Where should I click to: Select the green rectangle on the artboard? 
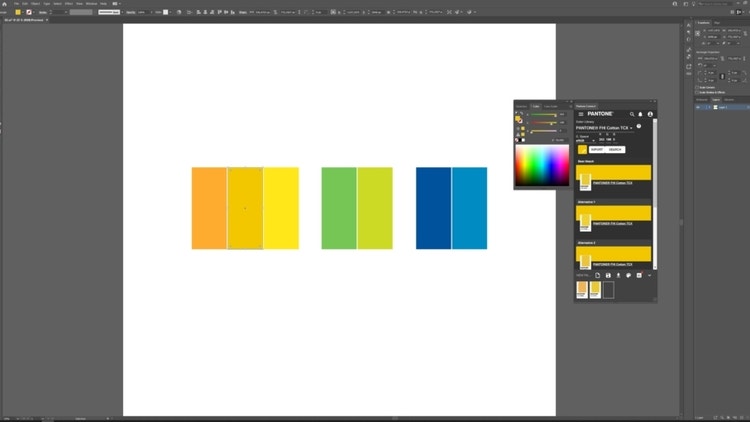click(x=339, y=208)
